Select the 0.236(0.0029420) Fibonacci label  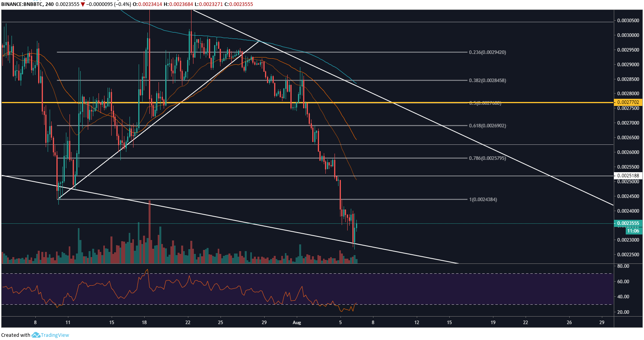(487, 52)
